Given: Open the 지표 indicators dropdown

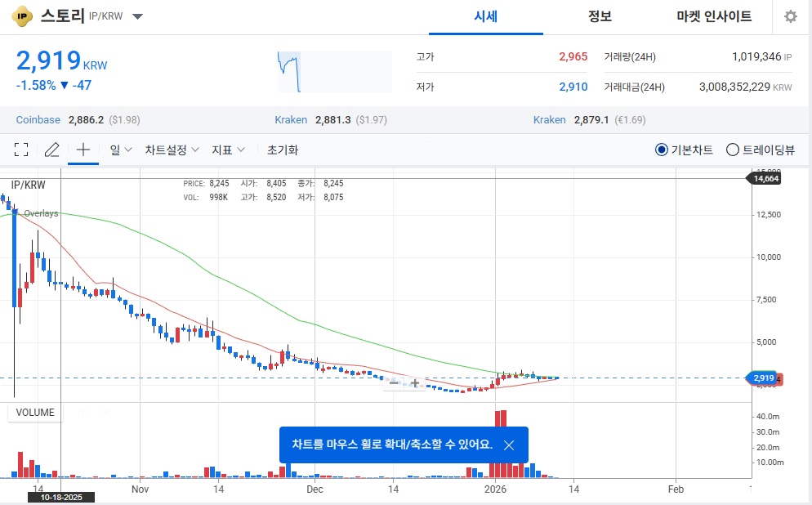Looking at the screenshot, I should (x=228, y=150).
